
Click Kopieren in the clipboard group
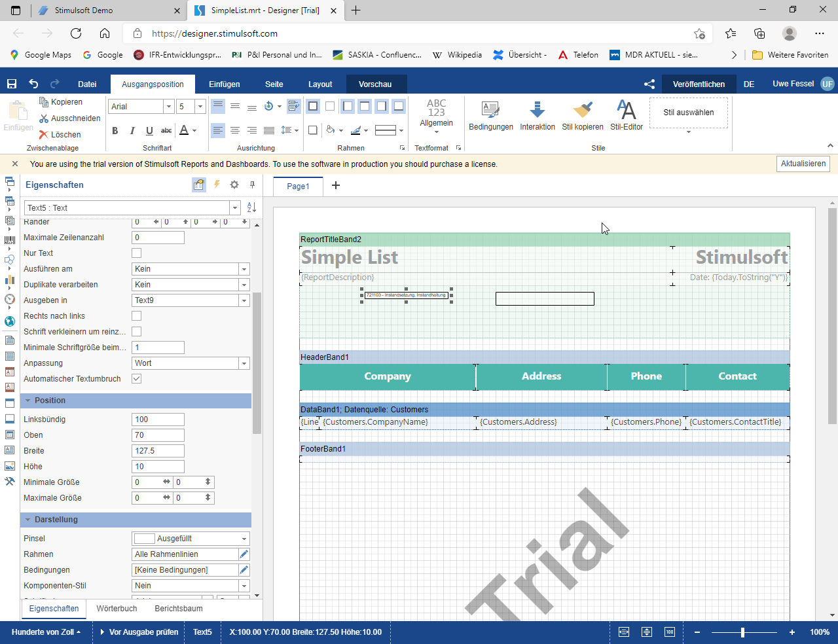(x=61, y=102)
